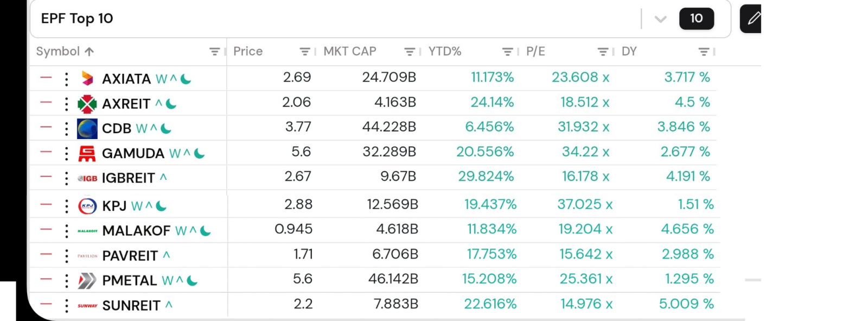Screen dimensions: 868x321
Task: Remove PMETAL using its minus icon
Action: click(46, 279)
